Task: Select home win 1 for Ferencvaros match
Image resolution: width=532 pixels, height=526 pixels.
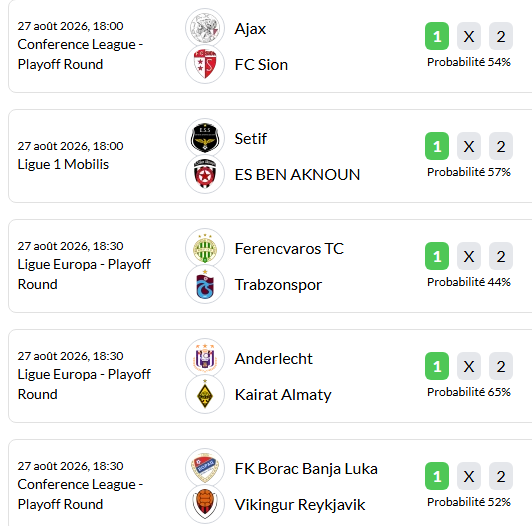Action: tap(437, 256)
